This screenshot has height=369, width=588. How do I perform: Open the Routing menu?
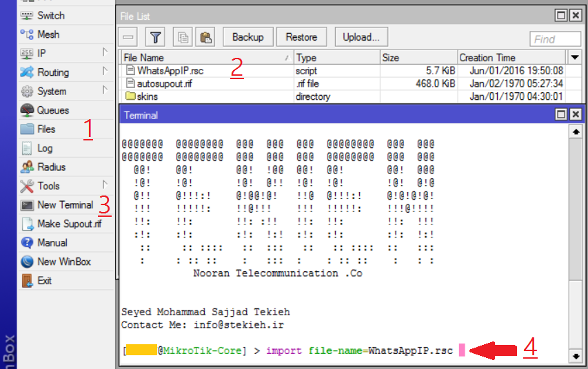[x=65, y=72]
